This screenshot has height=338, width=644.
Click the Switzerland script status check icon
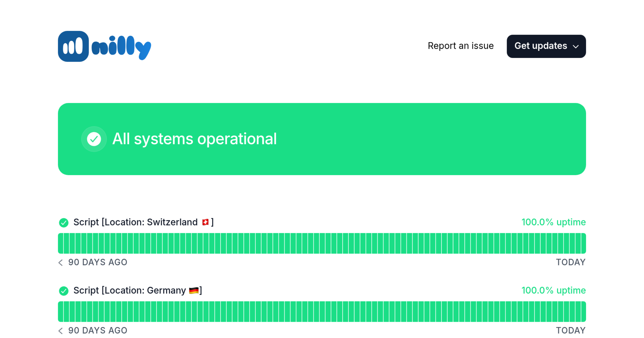[64, 222]
